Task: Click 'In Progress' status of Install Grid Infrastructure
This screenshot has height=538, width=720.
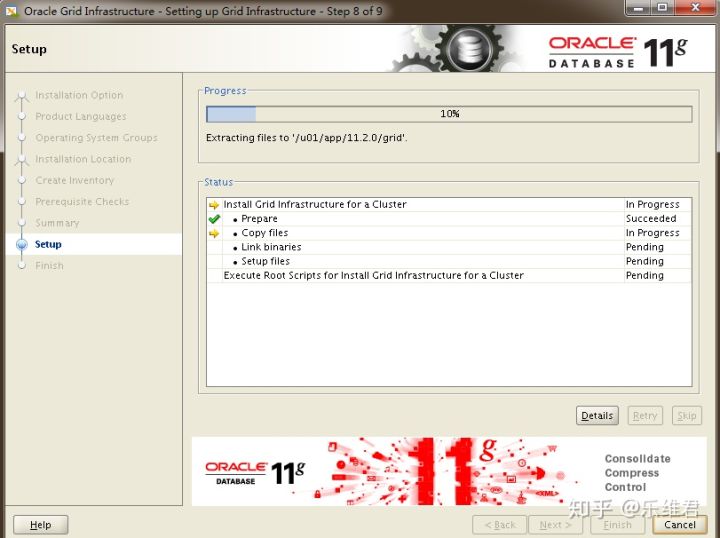Action: pos(652,204)
